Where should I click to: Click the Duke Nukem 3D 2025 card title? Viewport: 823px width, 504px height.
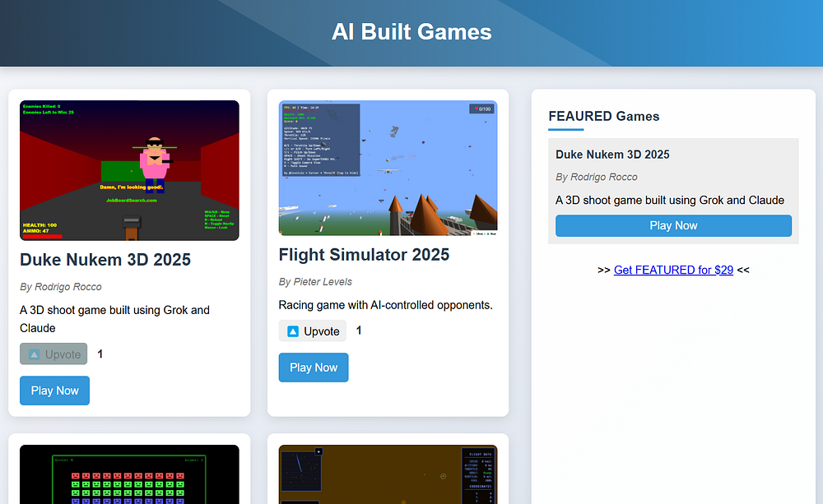pyautogui.click(x=105, y=260)
